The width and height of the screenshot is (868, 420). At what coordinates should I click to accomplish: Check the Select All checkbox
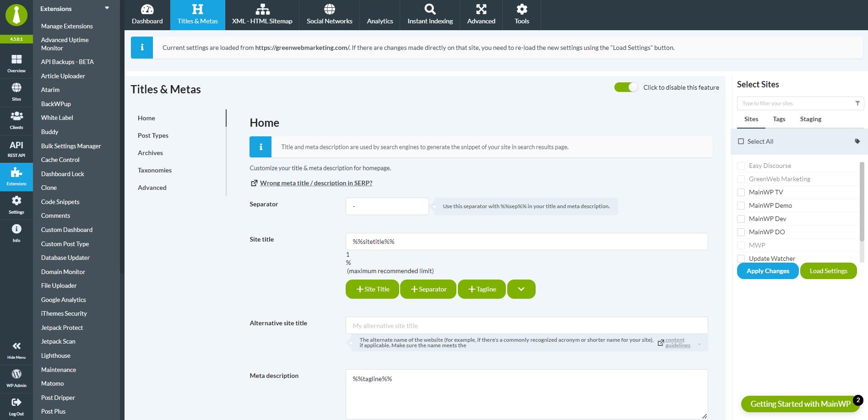pos(741,141)
